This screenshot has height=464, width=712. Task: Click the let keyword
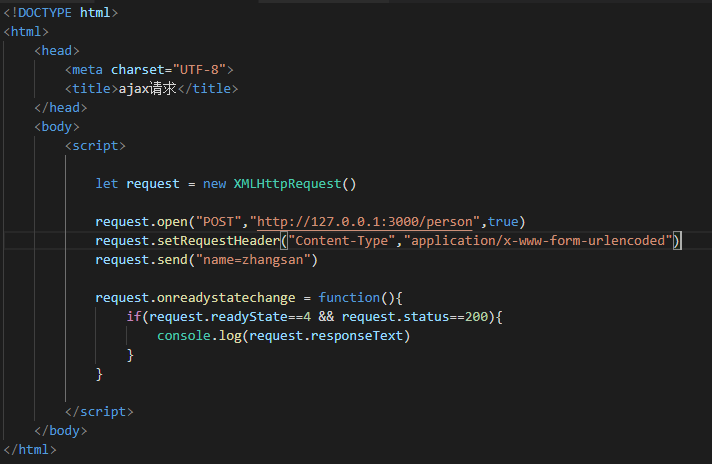pos(107,184)
